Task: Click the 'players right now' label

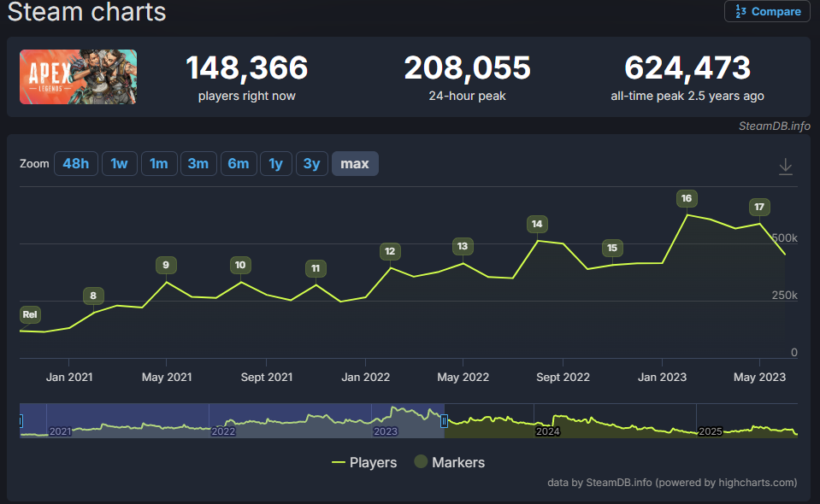Action: [x=247, y=96]
